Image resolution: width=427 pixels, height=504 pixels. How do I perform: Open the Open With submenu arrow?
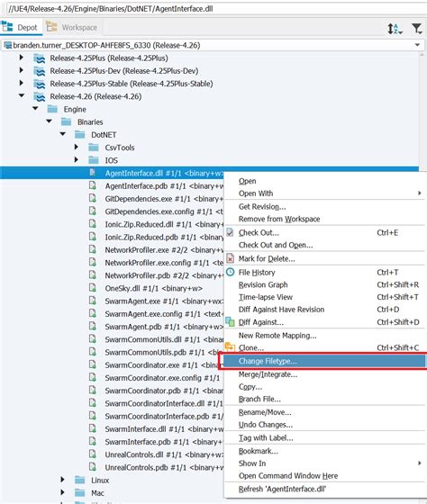pos(419,193)
